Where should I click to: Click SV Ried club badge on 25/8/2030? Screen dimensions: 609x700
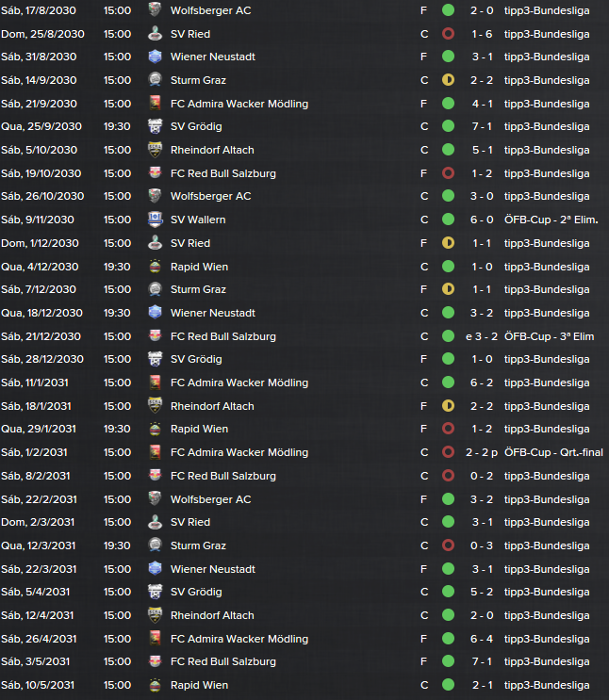[155, 34]
